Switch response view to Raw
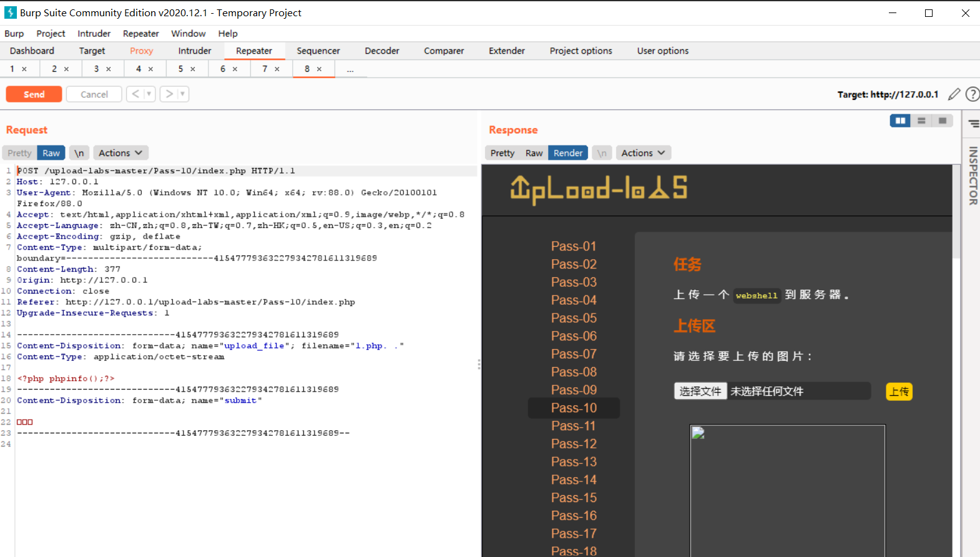Viewport: 980px width, 557px height. [534, 153]
